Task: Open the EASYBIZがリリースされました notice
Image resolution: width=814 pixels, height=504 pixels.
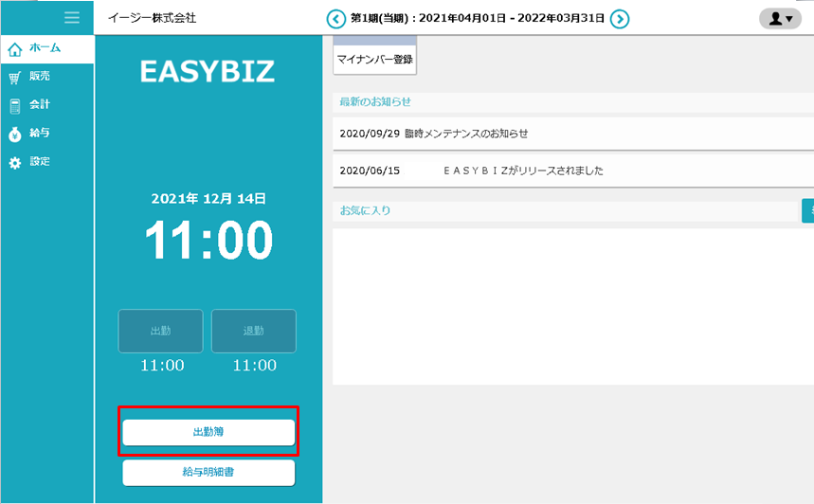Action: [x=523, y=171]
